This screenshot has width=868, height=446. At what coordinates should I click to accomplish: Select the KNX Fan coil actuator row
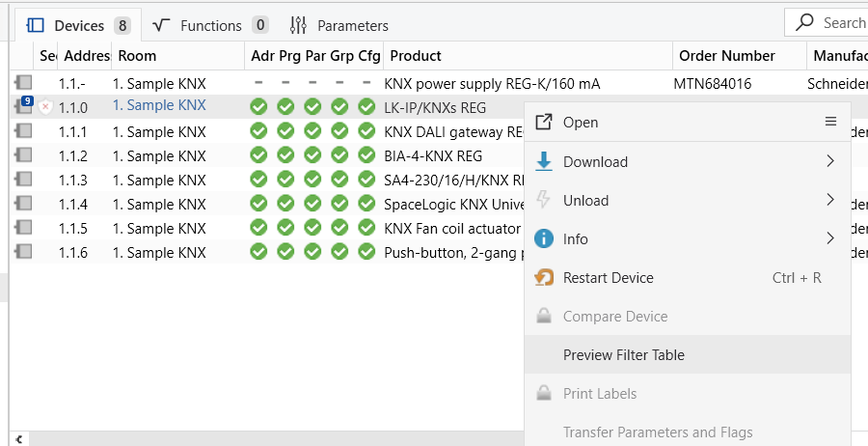click(451, 228)
